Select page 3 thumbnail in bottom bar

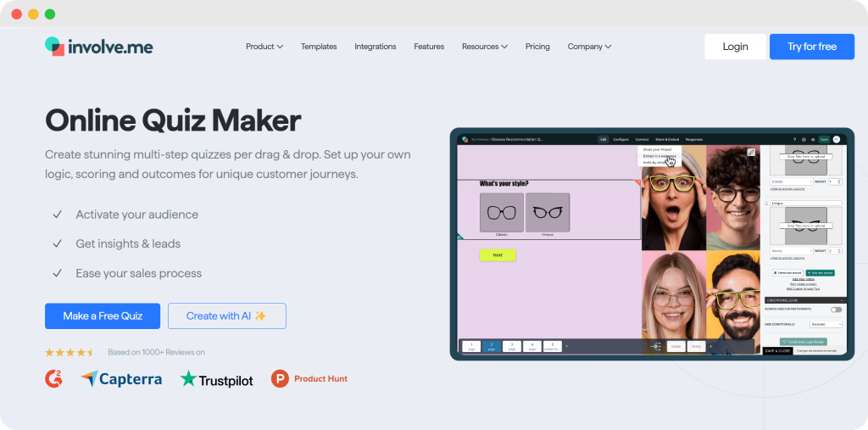pyautogui.click(x=512, y=346)
